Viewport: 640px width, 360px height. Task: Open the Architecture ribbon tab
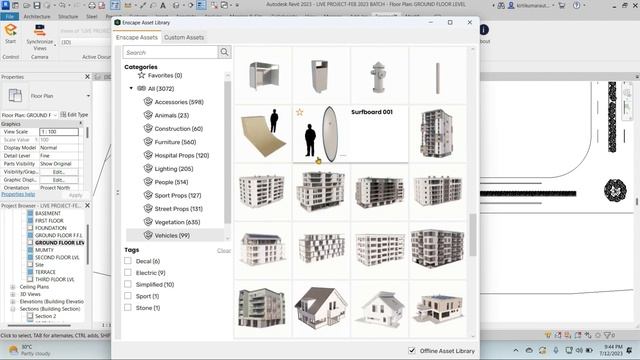[37, 16]
